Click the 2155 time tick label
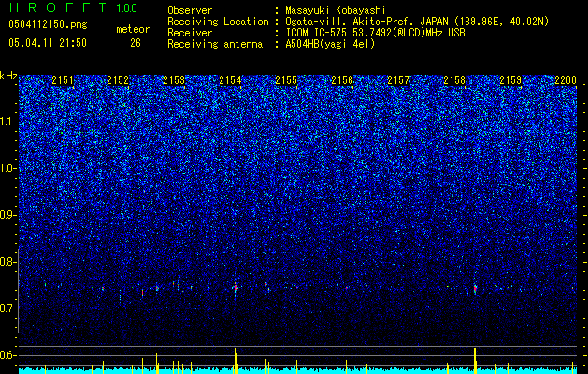588x374 pixels. [286, 80]
